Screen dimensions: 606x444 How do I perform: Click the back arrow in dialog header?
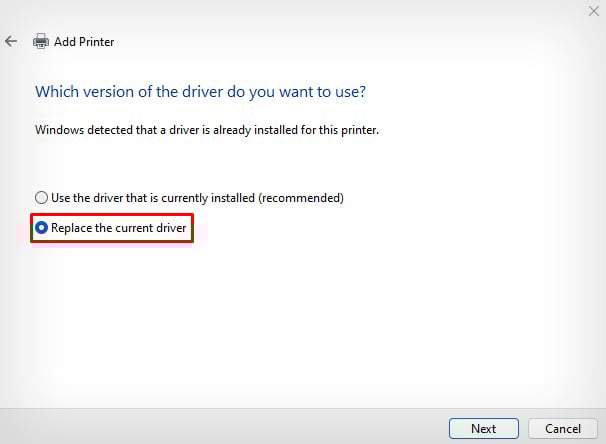click(x=11, y=41)
